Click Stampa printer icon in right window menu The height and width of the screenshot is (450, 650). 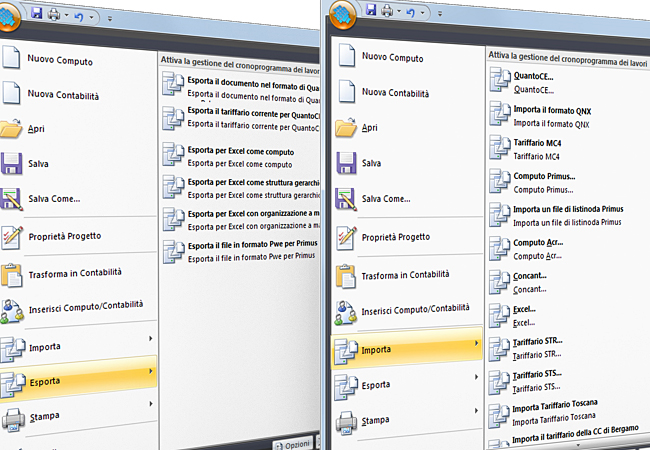point(347,423)
